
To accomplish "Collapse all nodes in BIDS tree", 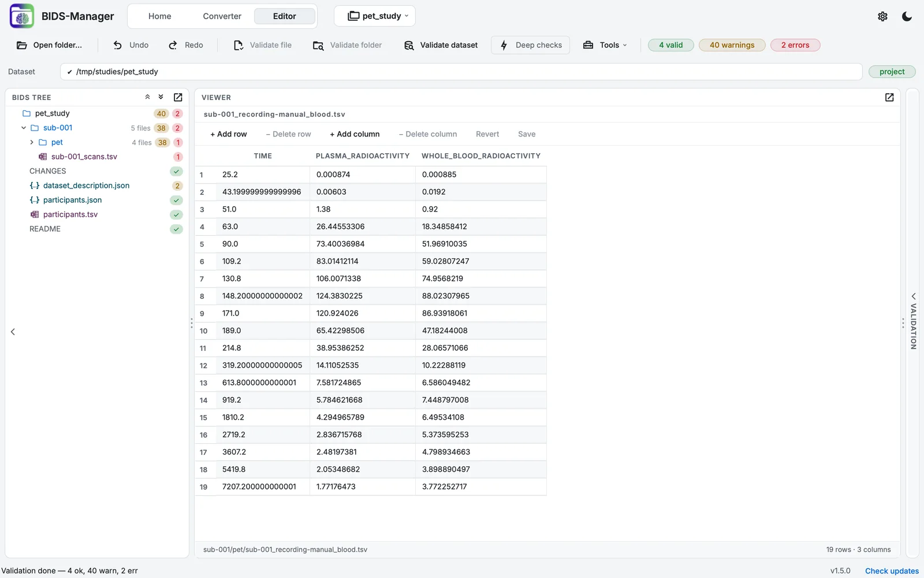I will tap(147, 97).
